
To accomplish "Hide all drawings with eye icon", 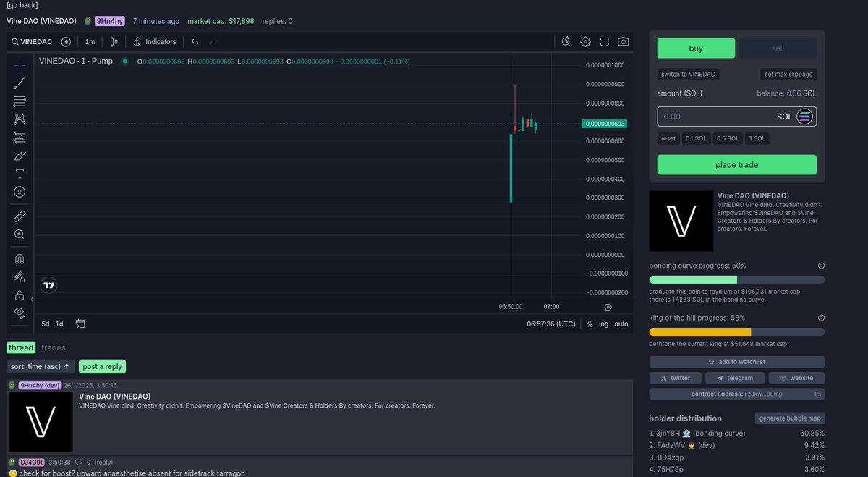I will click(20, 313).
